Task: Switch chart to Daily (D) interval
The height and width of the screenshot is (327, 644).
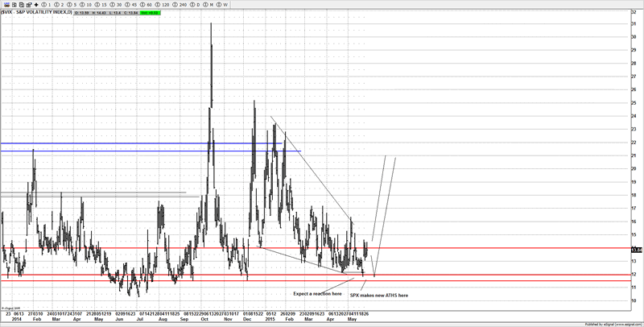Action: click(x=196, y=5)
